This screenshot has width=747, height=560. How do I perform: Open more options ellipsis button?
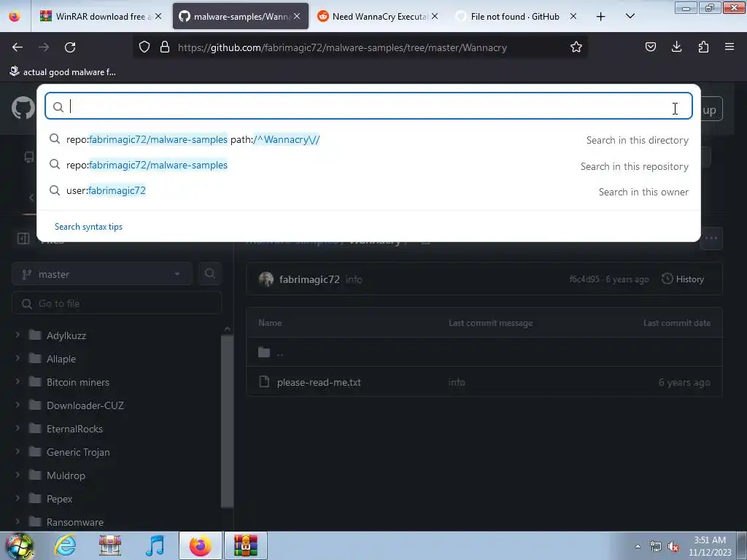(711, 238)
